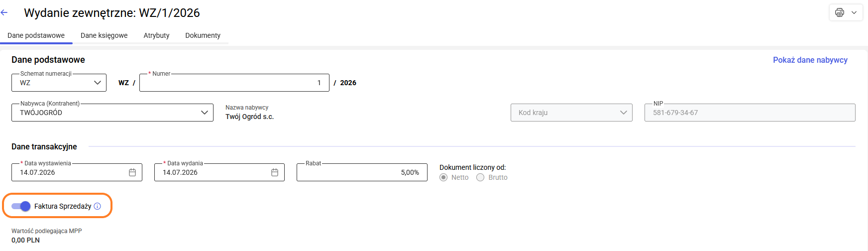
Task: Open calendar for Data wystawienia
Action: point(132,172)
